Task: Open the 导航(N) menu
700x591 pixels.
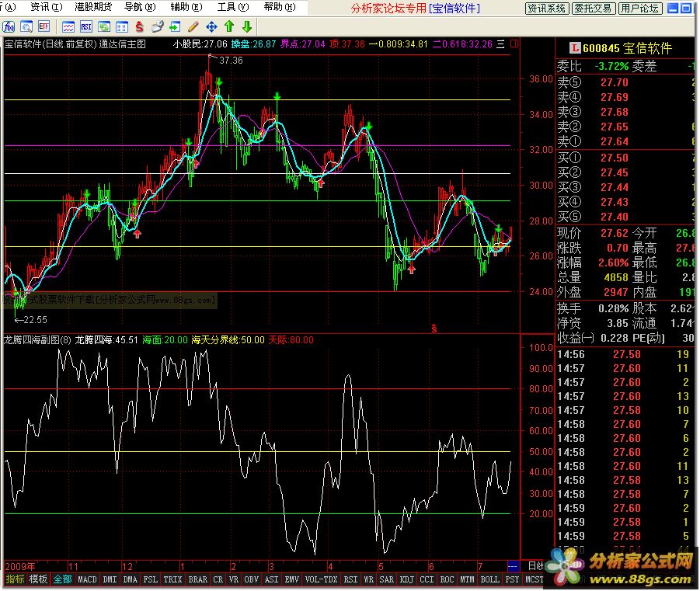Action: (140, 7)
